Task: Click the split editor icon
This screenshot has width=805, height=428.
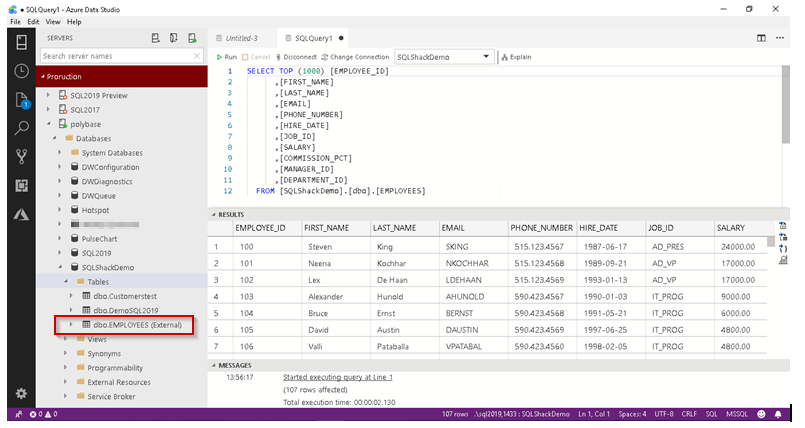Action: click(762, 38)
